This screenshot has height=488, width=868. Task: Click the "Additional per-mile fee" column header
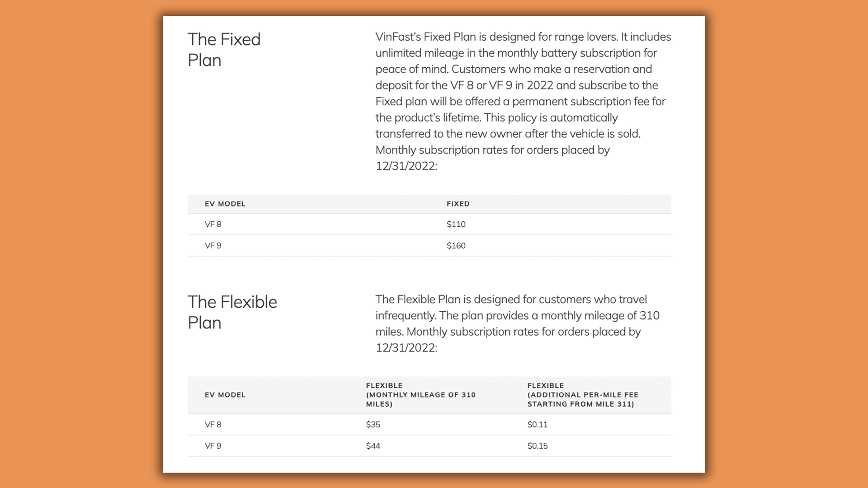(582, 395)
